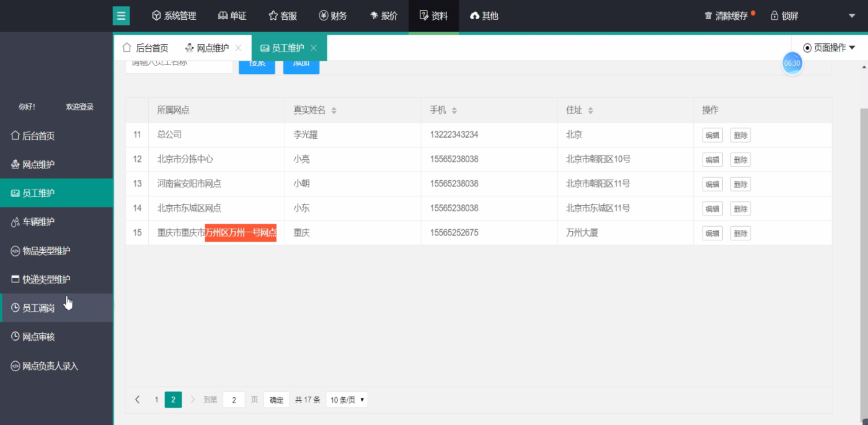Open the 10 条/页 page size dropdown
This screenshot has height=425, width=868.
pos(347,400)
